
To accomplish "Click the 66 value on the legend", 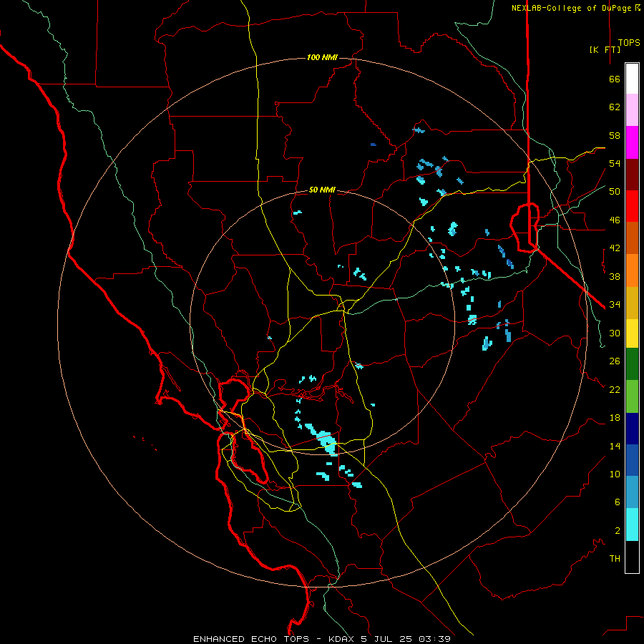I will click(x=615, y=79).
